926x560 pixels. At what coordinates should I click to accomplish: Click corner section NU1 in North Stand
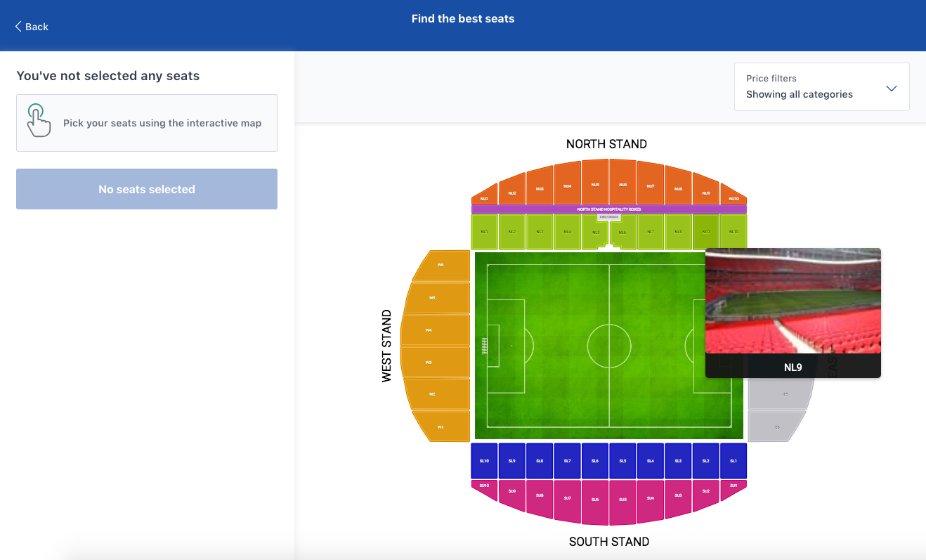click(x=484, y=195)
